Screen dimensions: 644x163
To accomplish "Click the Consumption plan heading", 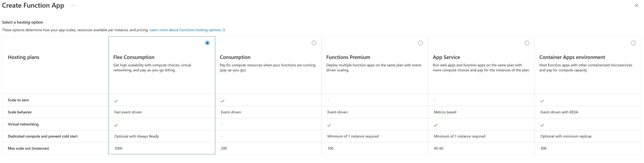I will pyautogui.click(x=235, y=57).
